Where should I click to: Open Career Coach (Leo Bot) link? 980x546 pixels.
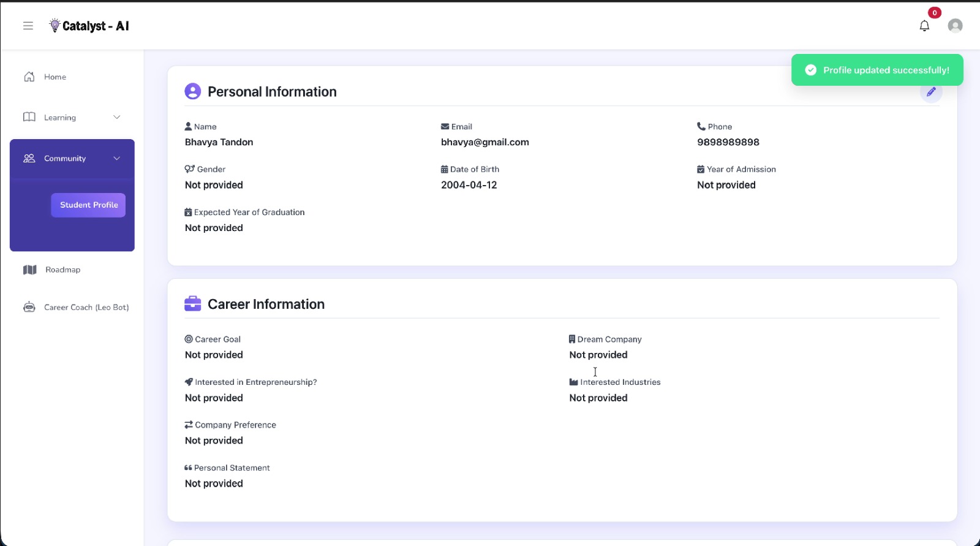[86, 307]
